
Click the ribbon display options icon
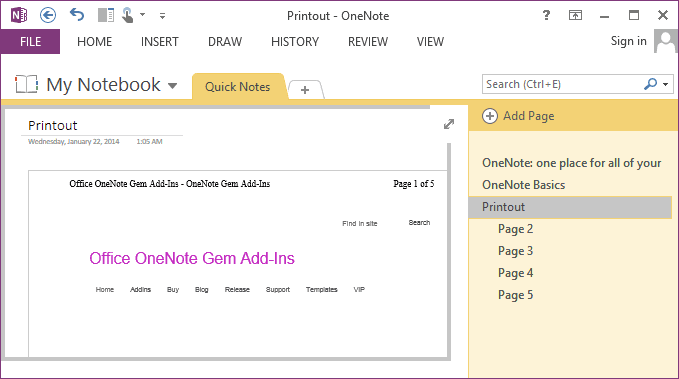[x=576, y=16]
